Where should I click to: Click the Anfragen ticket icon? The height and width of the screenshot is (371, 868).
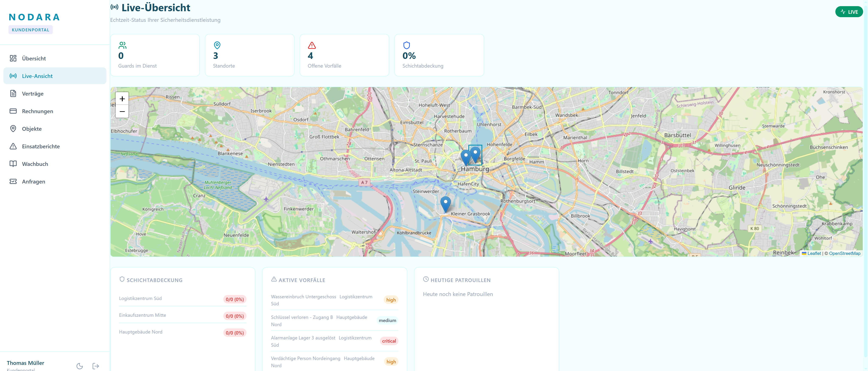pyautogui.click(x=13, y=181)
